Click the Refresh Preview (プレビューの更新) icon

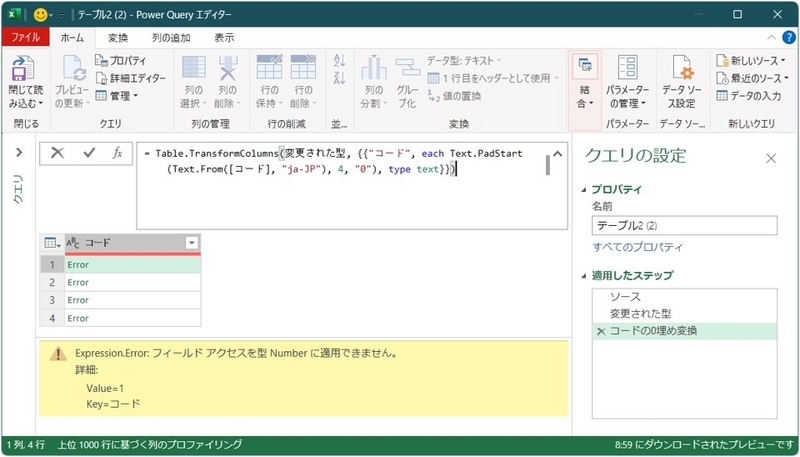(x=73, y=68)
